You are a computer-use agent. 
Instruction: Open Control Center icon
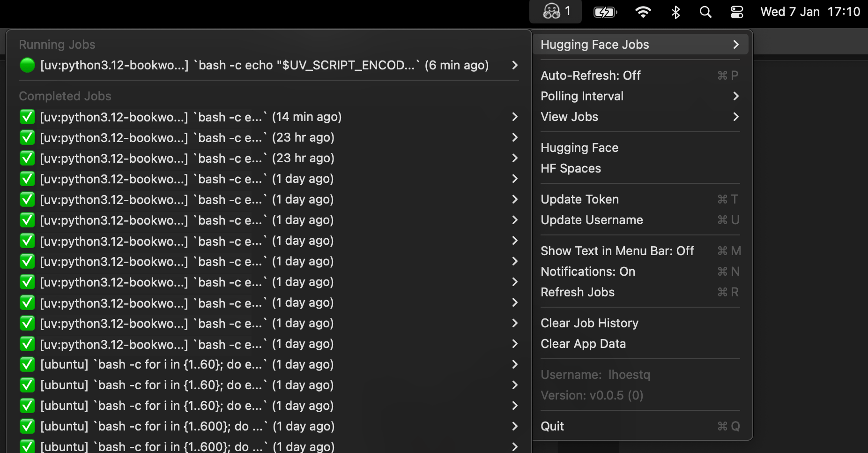pyautogui.click(x=736, y=12)
